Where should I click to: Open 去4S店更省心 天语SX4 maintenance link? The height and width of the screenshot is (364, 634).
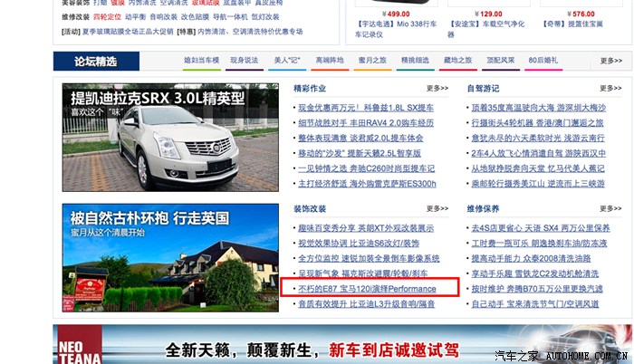[x=539, y=227]
